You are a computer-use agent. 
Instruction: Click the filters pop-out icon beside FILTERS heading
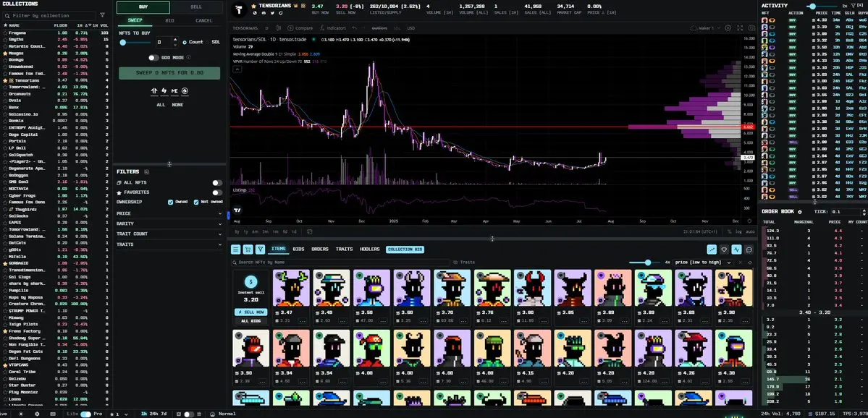[x=146, y=172]
